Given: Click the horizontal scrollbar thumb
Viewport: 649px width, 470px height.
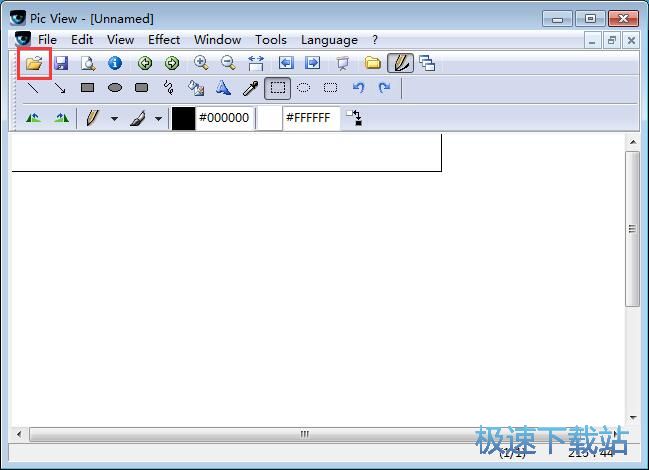Looking at the screenshot, I should (x=304, y=434).
